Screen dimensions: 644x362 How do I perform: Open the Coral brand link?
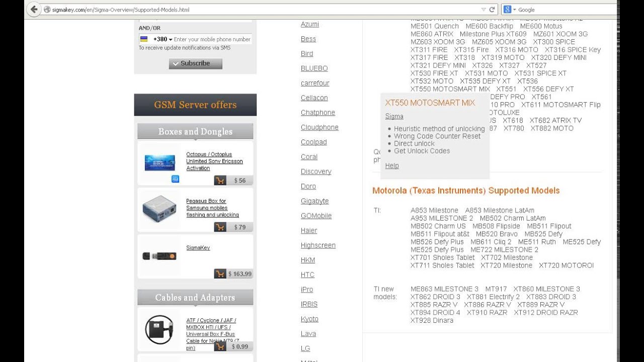(x=309, y=157)
